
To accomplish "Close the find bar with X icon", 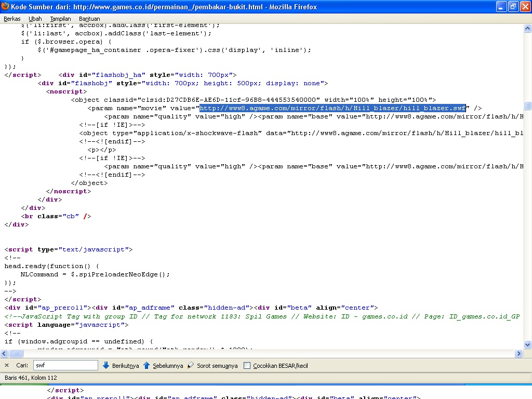I will tap(7, 365).
